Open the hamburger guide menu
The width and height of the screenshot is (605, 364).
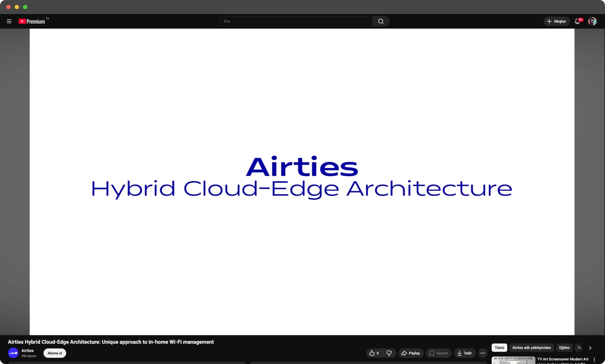click(9, 21)
